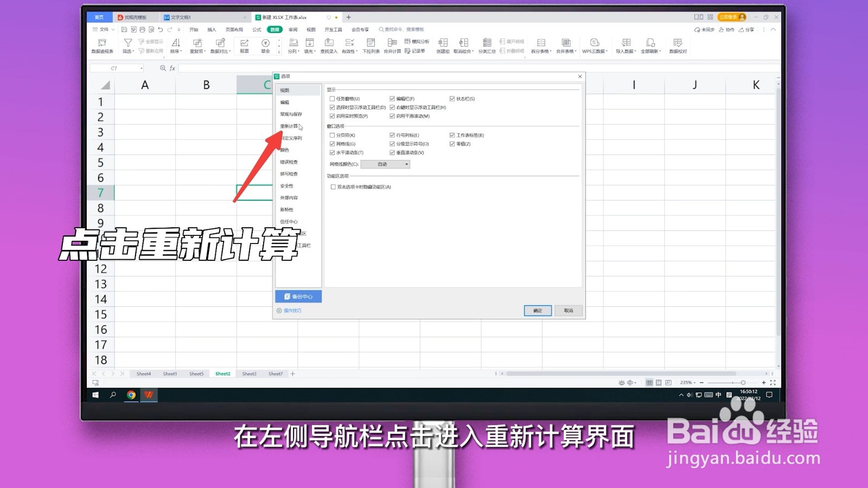The height and width of the screenshot is (488, 868).
Task: Click the fx insert function icon
Action: click(x=173, y=68)
